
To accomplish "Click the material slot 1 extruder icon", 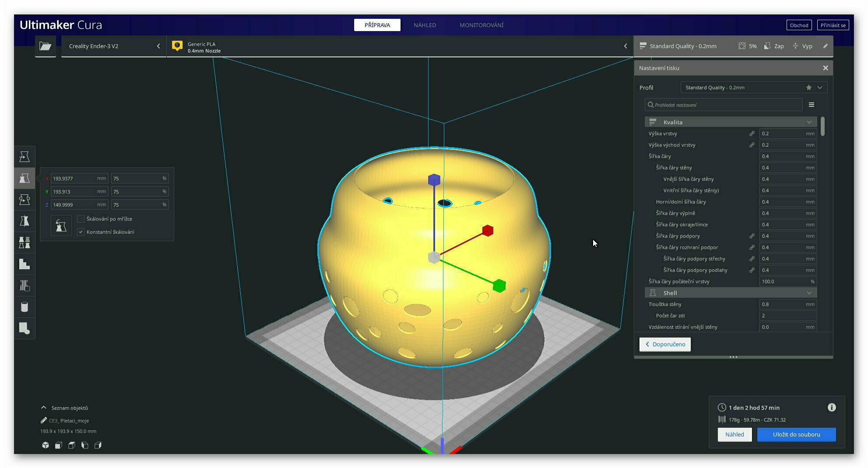I will (177, 46).
